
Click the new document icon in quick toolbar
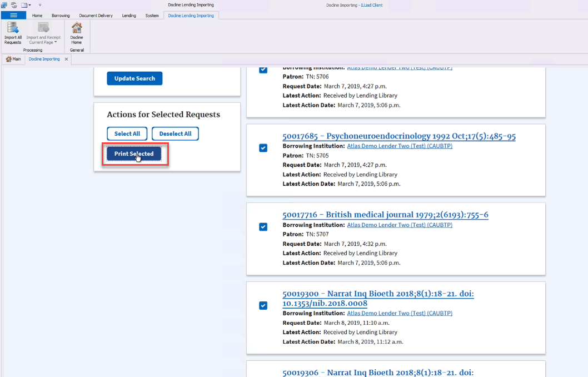click(x=24, y=5)
